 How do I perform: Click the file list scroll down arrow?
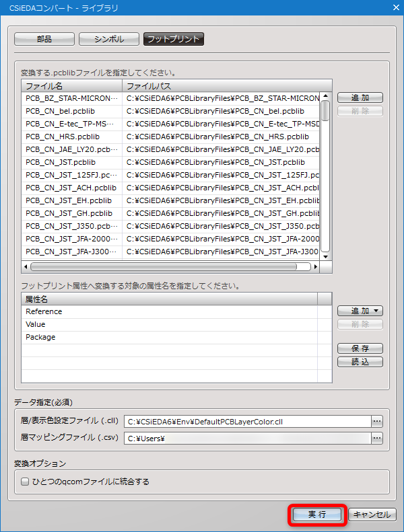click(325, 256)
